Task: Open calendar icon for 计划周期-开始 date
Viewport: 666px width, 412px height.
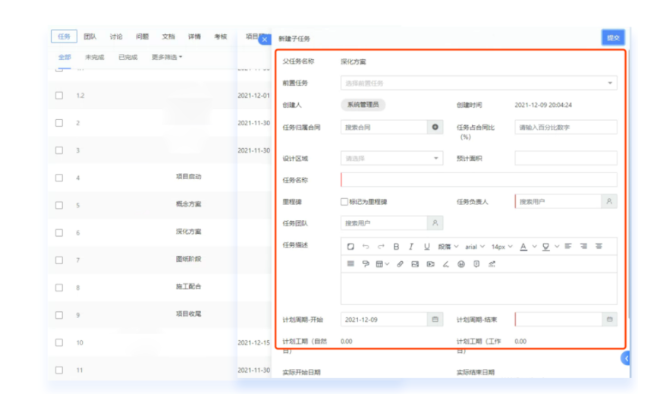Action: point(434,319)
